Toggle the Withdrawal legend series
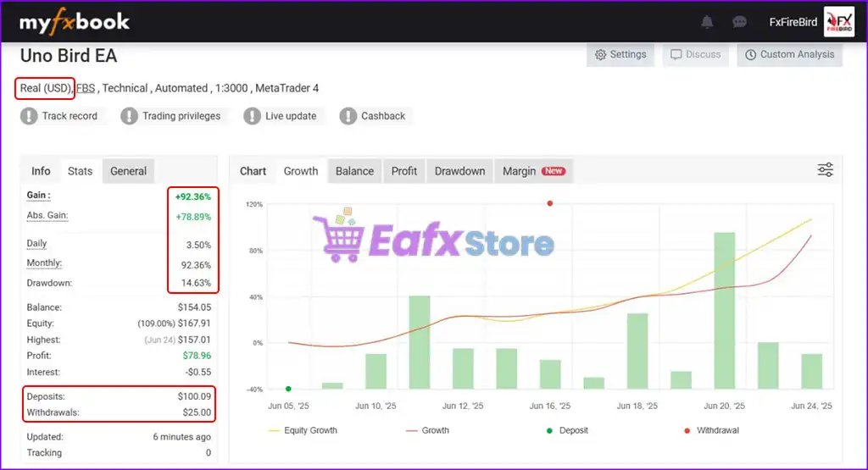The height and width of the screenshot is (470, 868). [712, 430]
